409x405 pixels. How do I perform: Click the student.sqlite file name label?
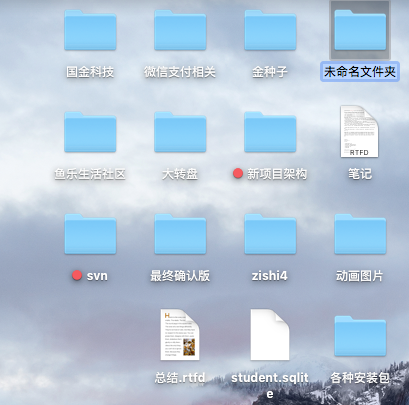[270, 386]
